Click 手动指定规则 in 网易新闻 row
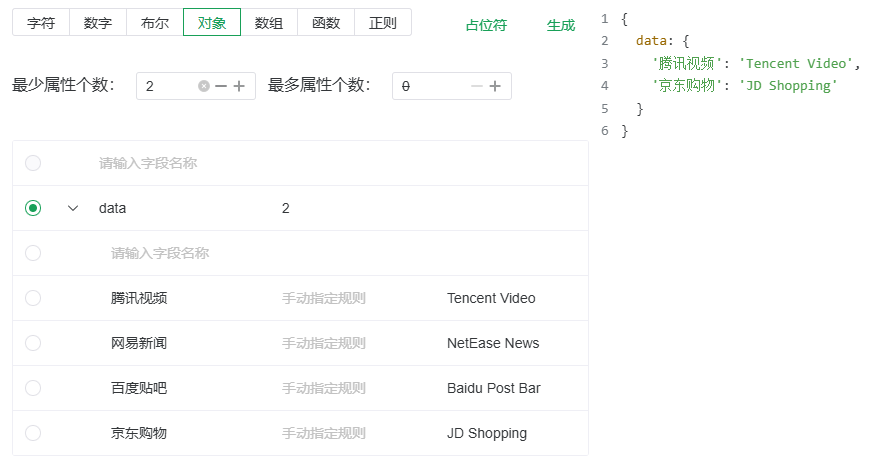The height and width of the screenshot is (465, 873). click(323, 343)
